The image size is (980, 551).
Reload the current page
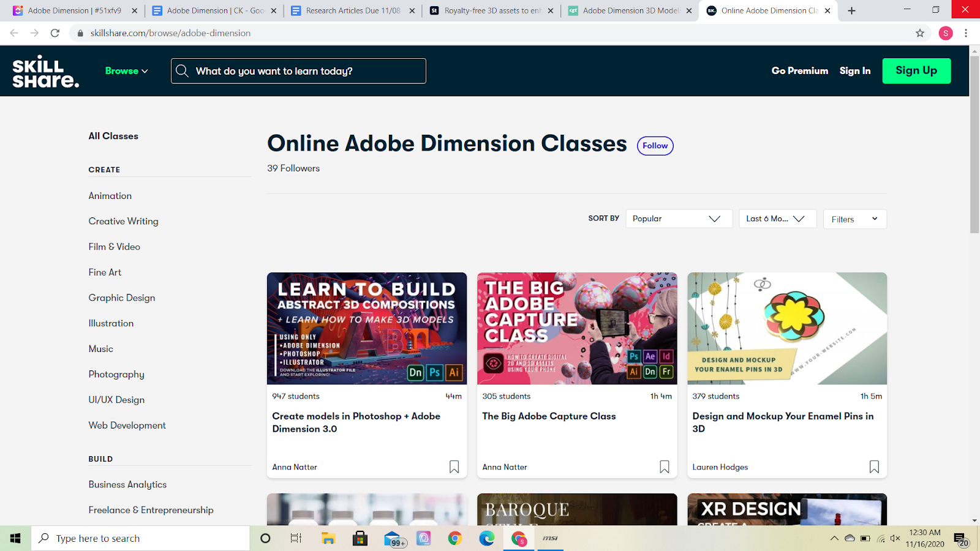click(x=55, y=33)
